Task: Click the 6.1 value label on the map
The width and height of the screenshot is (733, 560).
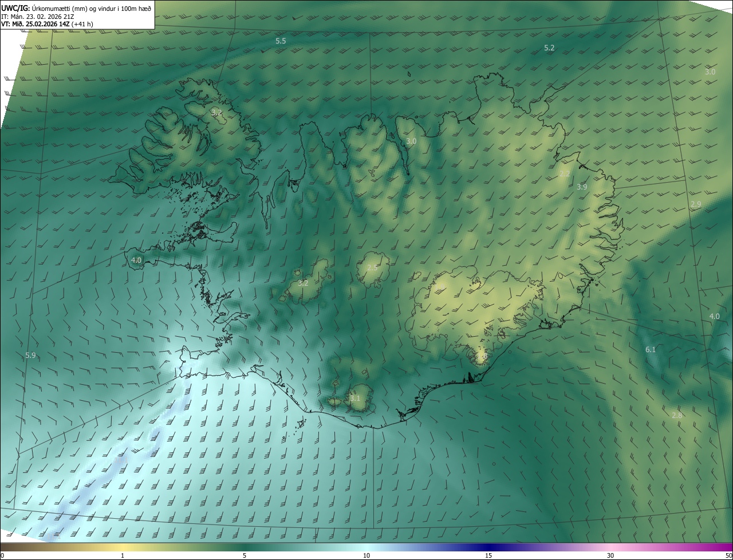Action: coord(651,349)
